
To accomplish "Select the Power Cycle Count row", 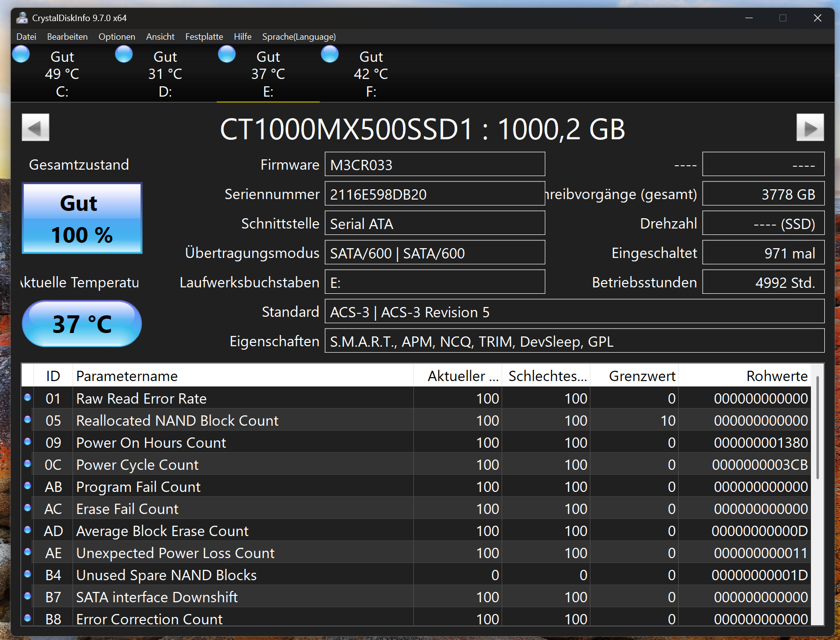I will pos(416,464).
